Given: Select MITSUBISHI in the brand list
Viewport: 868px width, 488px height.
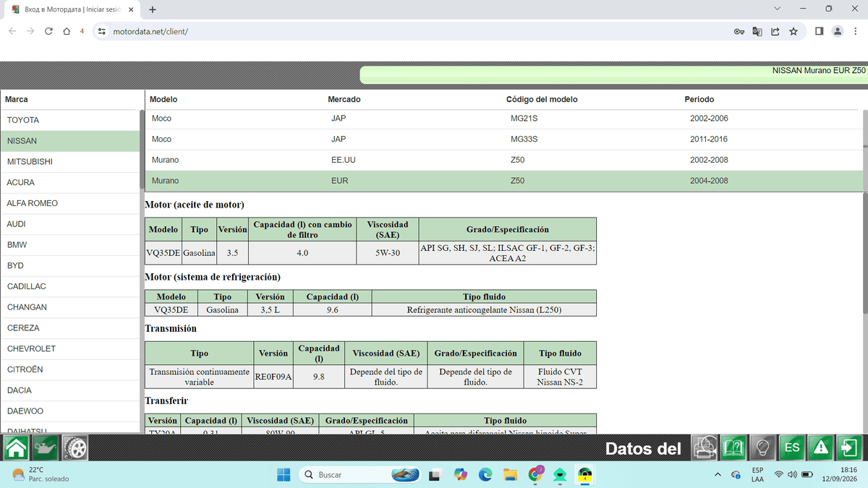Looking at the screenshot, I should [x=69, y=162].
